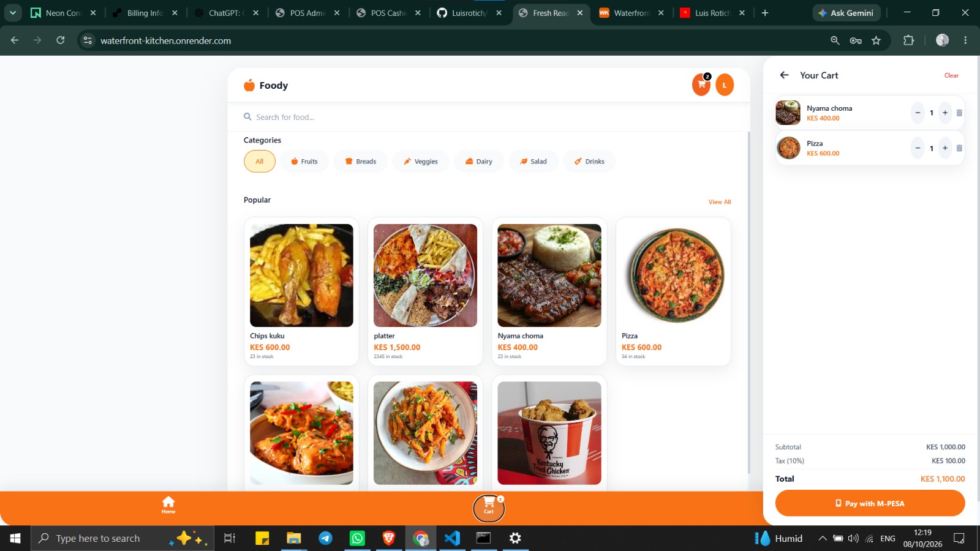Open Chrome zoom magnifier icon in address bar
This screenshot has width=980, height=551.
[835, 40]
